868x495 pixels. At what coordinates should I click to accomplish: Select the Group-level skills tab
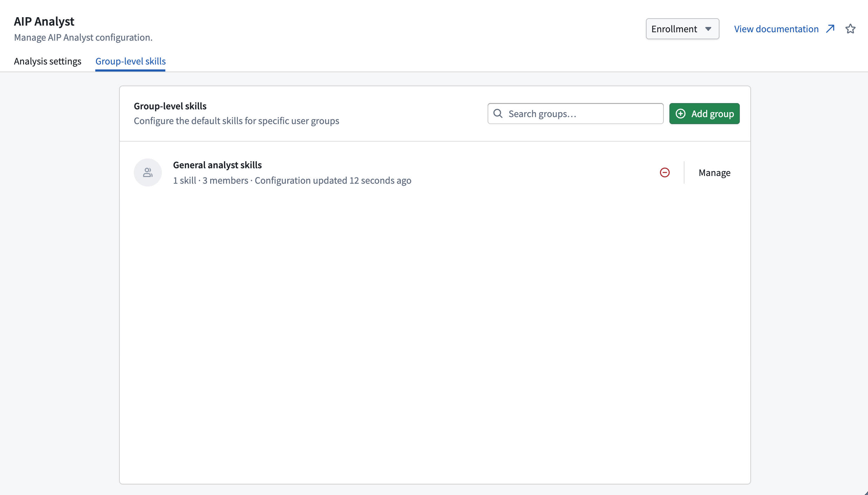[x=131, y=61]
